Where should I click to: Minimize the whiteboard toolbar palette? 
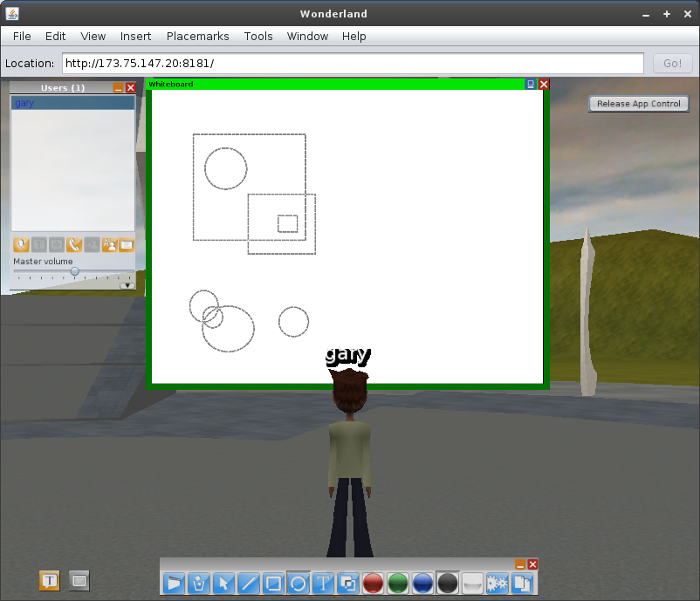(520, 564)
